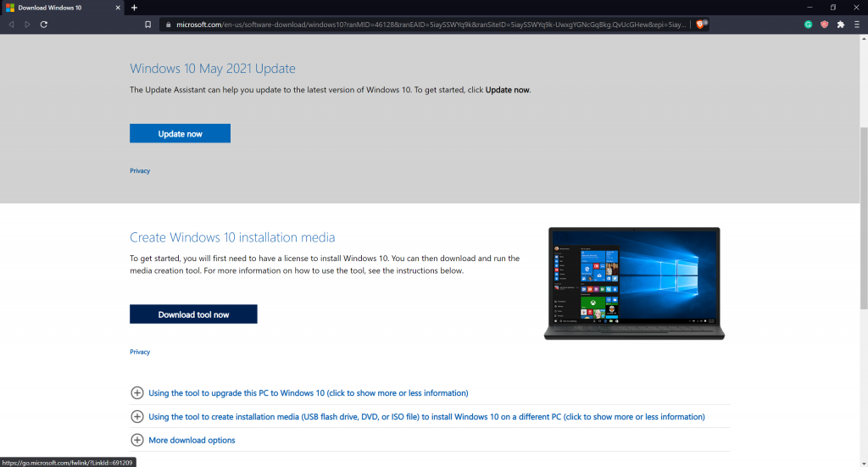Open Privacy link under Update now
The width and height of the screenshot is (868, 467).
[x=140, y=171]
